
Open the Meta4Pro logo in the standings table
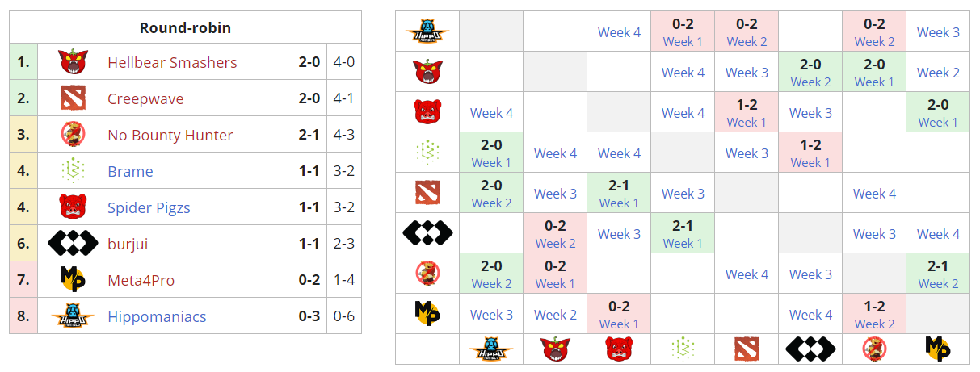(x=73, y=280)
